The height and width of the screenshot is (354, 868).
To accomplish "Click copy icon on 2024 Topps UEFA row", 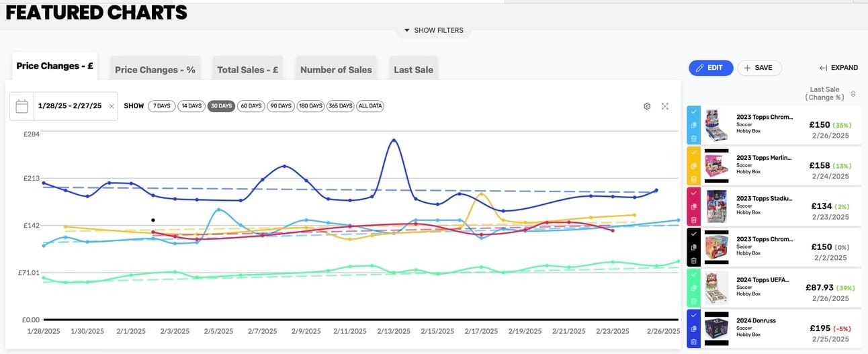I will coord(693,287).
